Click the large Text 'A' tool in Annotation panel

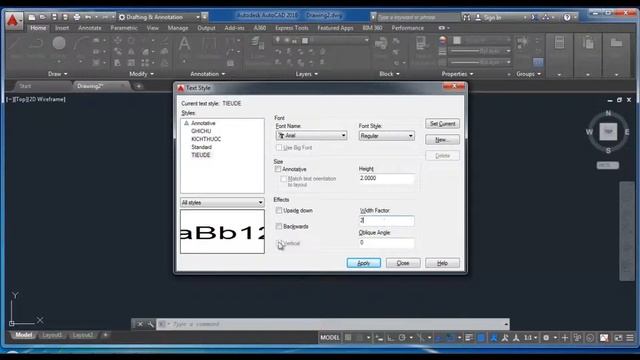(x=184, y=43)
